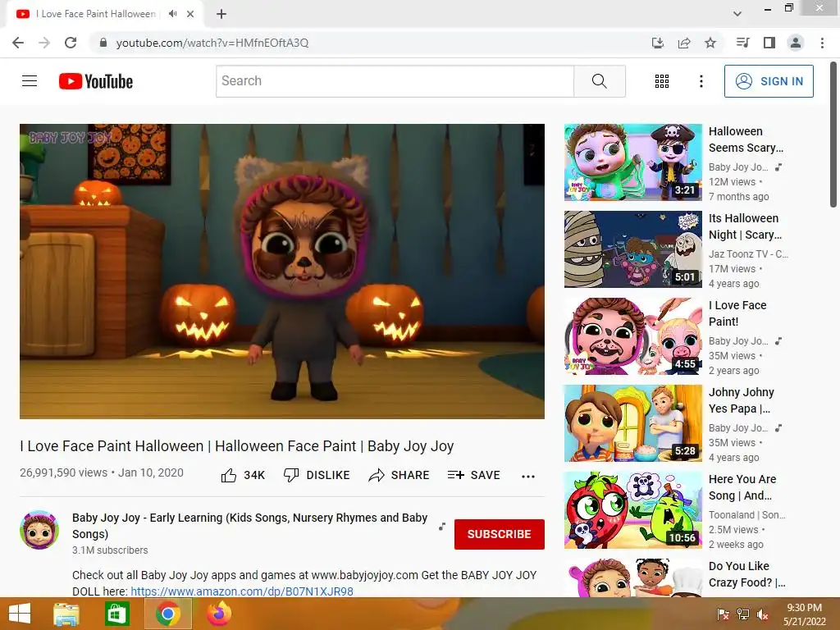Open File Explorer from taskbar
This screenshot has height=630, width=840.
click(x=66, y=614)
